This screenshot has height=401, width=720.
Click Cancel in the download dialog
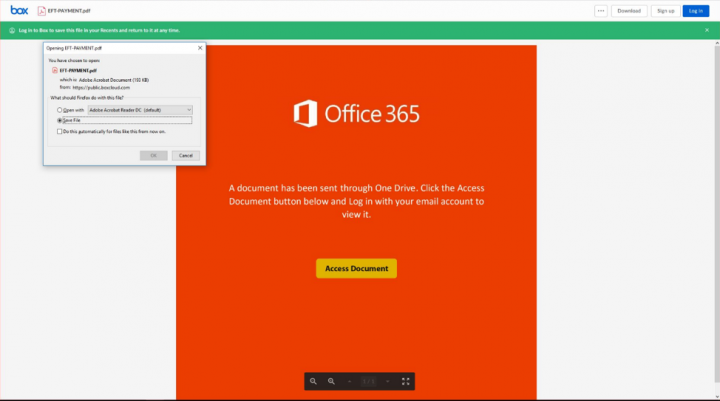(x=186, y=155)
